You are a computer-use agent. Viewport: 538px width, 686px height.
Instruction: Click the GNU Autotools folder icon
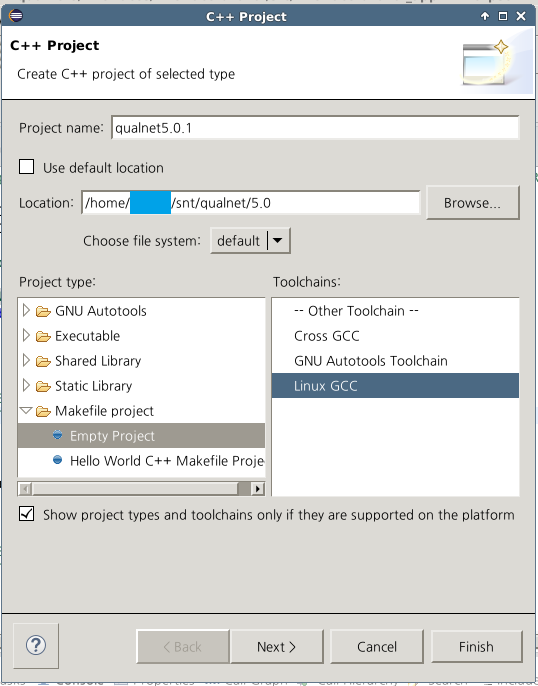(43, 312)
